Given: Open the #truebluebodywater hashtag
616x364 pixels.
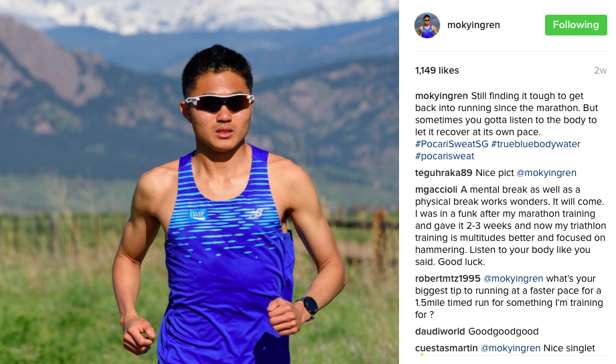Looking at the screenshot, I should (x=536, y=144).
